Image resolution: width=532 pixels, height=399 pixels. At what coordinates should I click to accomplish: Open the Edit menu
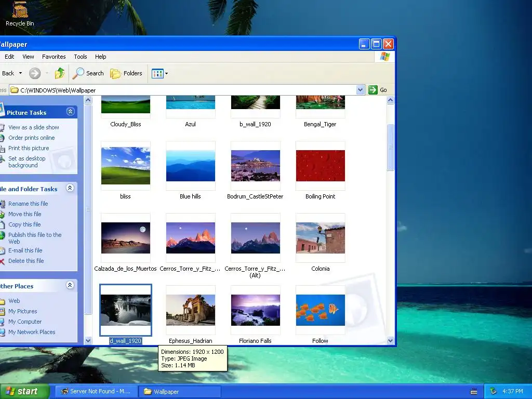(x=9, y=57)
